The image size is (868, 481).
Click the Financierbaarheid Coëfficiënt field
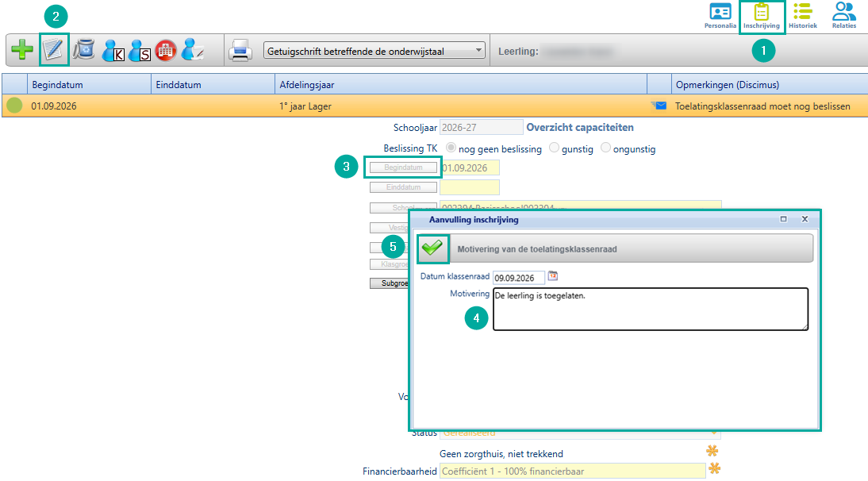pyautogui.click(x=572, y=471)
